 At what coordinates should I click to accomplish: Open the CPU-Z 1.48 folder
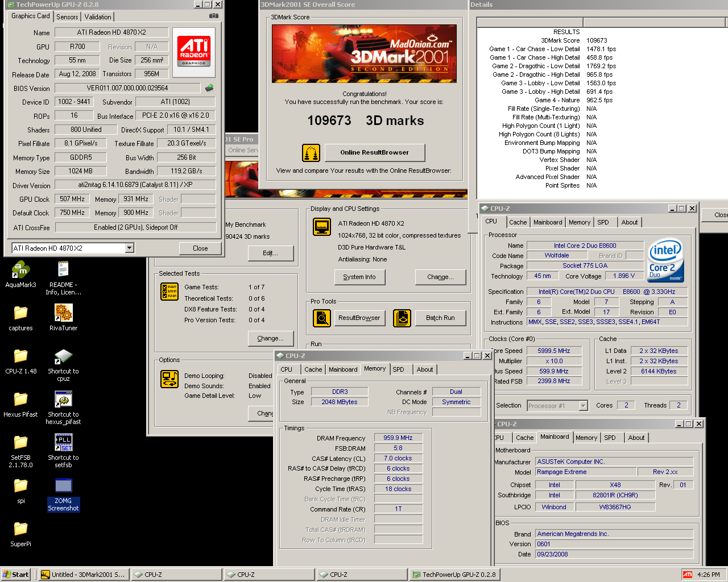tap(20, 361)
